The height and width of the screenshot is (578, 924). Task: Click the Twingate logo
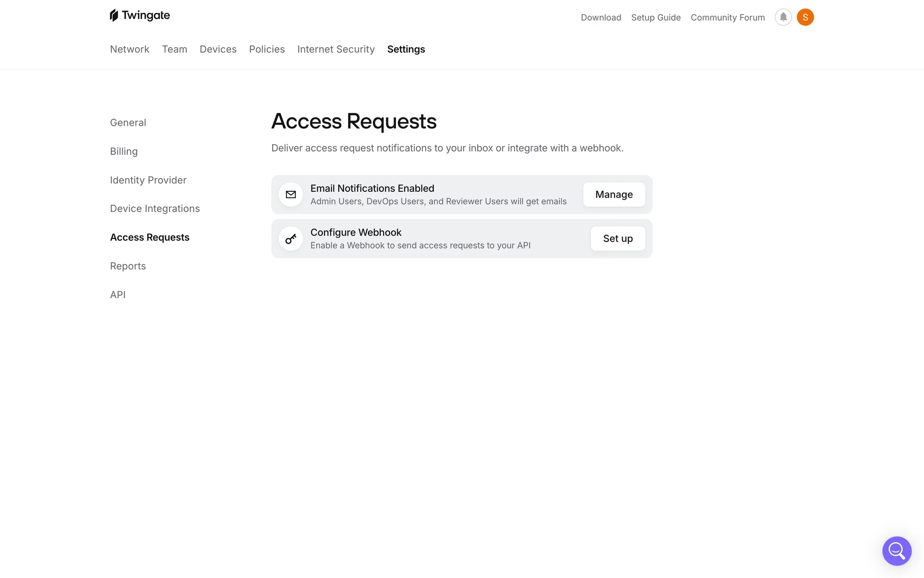[x=140, y=15]
